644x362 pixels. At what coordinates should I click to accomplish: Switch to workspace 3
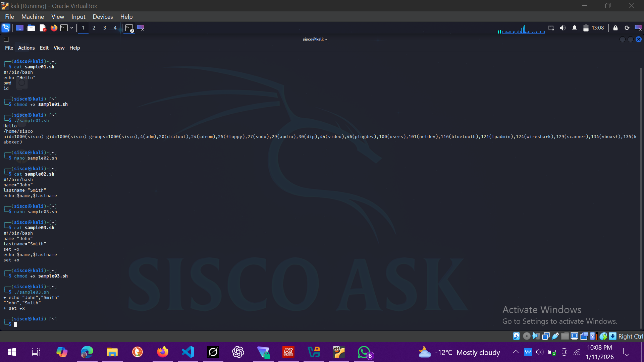(105, 28)
